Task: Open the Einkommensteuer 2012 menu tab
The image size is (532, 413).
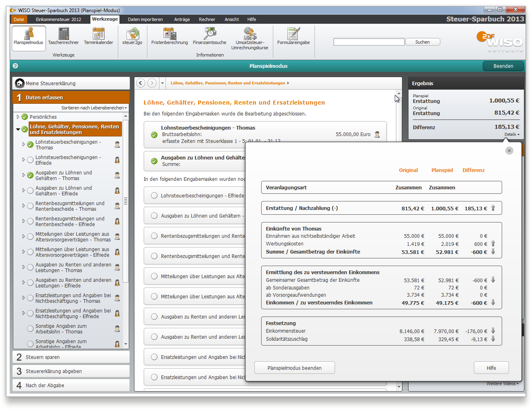Action: [x=59, y=19]
